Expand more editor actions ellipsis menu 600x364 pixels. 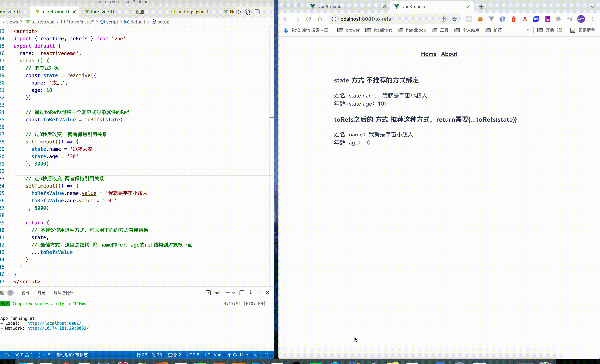point(266,12)
